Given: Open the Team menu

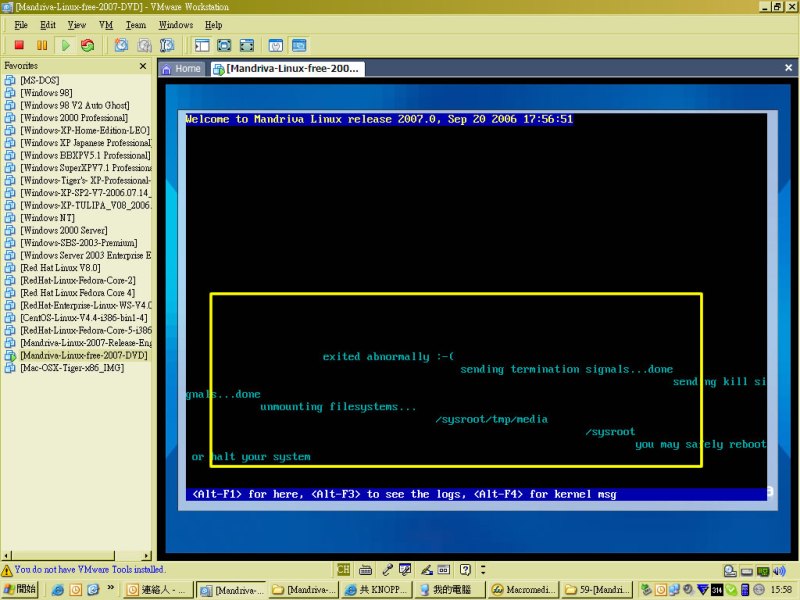Looking at the screenshot, I should click(136, 25).
